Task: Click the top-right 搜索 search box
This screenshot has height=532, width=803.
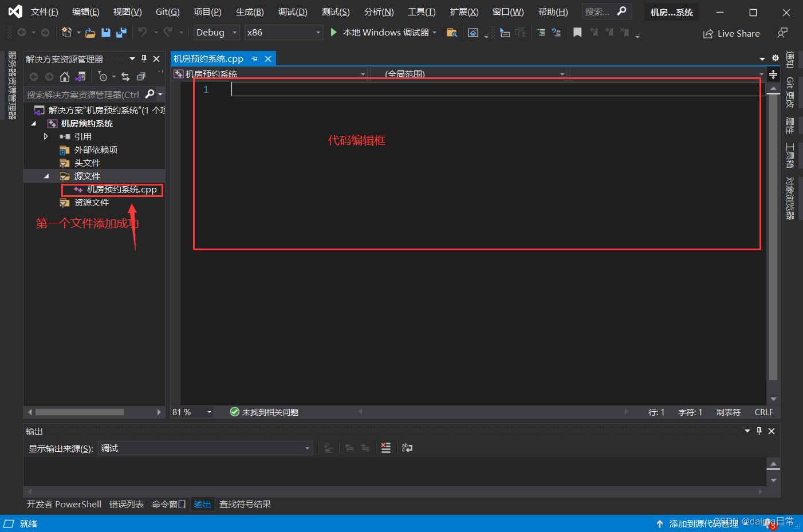Action: click(607, 11)
